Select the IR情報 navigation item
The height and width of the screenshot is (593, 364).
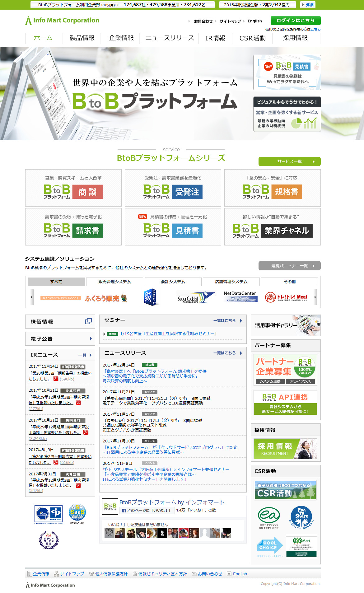[215, 38]
